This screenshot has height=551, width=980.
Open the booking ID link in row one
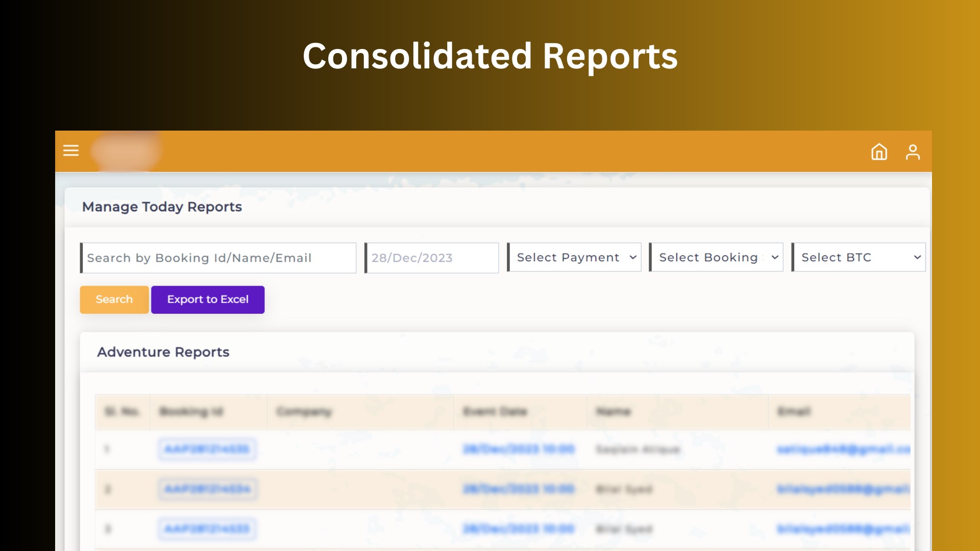(207, 449)
